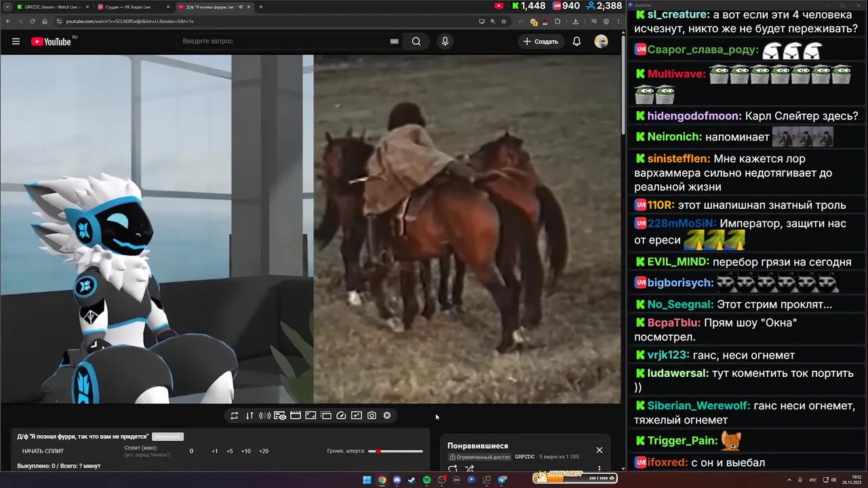Open the YouTube guide hamburger menu
The image size is (868, 488).
click(16, 41)
